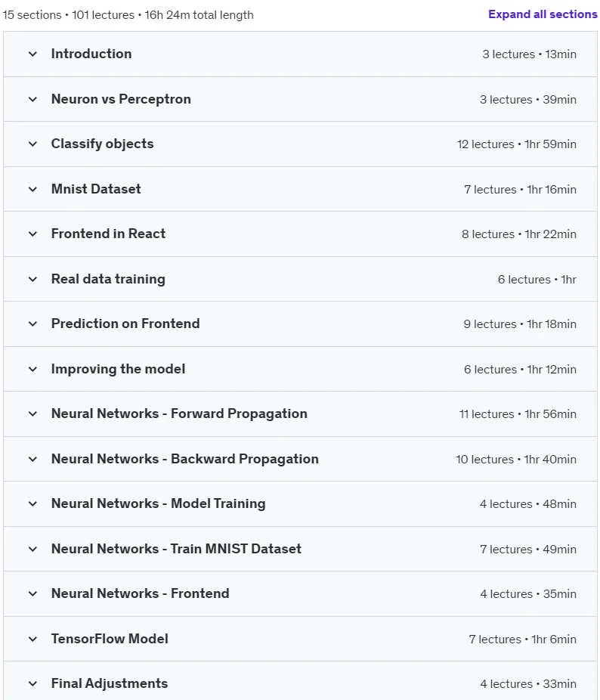This screenshot has width=600, height=700.
Task: Click the Final Adjustments section title
Action: [x=110, y=683]
